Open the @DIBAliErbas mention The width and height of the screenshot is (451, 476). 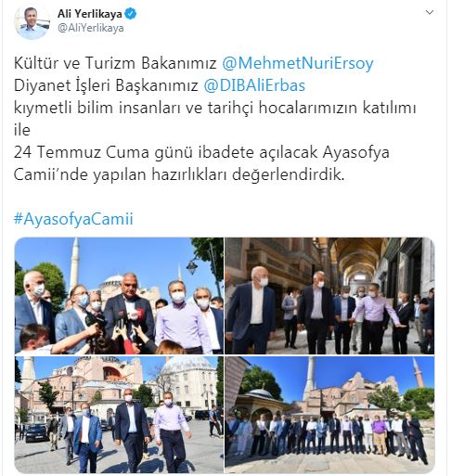[254, 85]
